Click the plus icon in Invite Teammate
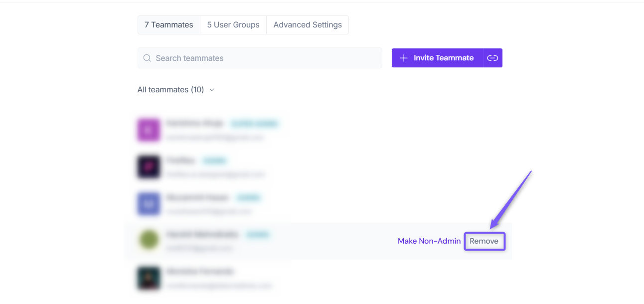The image size is (644, 304). [404, 58]
